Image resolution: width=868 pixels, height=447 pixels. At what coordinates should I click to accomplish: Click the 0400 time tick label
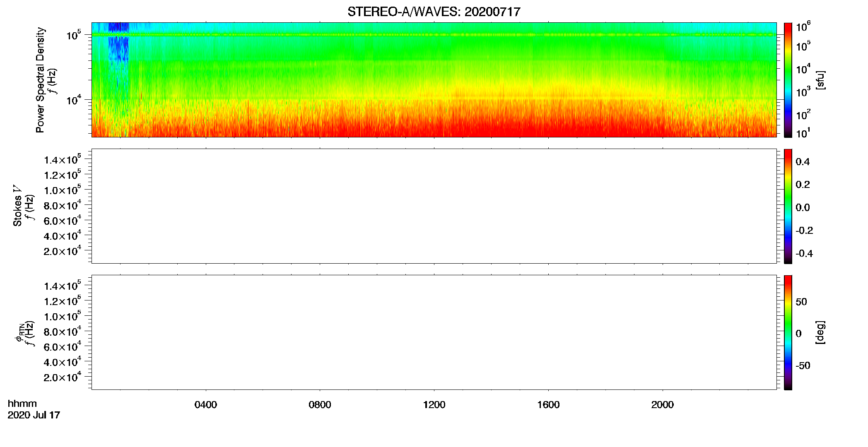point(206,405)
